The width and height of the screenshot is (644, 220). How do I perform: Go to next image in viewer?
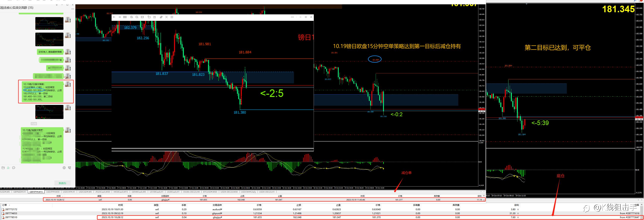[x=119, y=17]
